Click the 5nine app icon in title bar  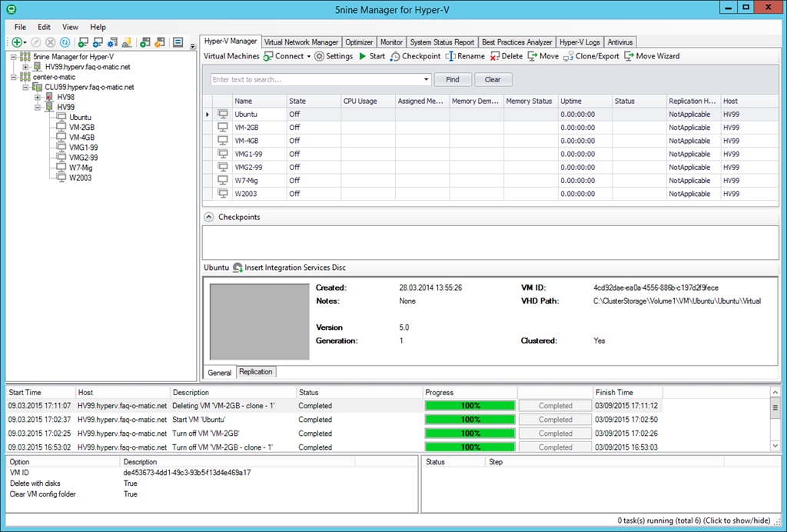(x=11, y=9)
